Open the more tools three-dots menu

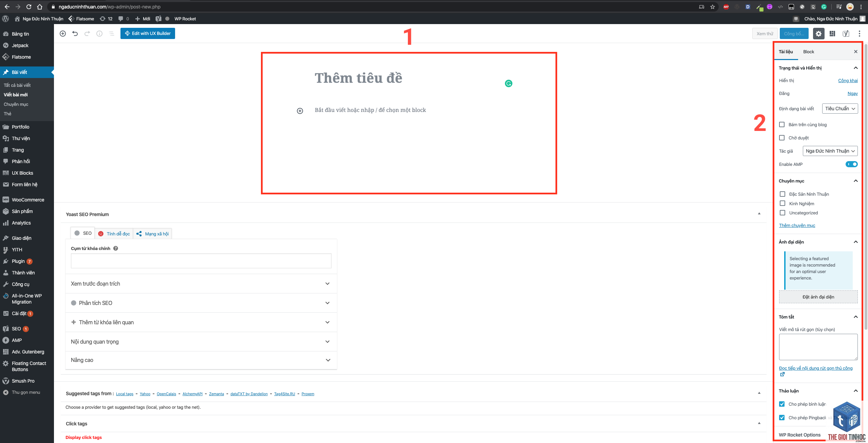tap(859, 34)
